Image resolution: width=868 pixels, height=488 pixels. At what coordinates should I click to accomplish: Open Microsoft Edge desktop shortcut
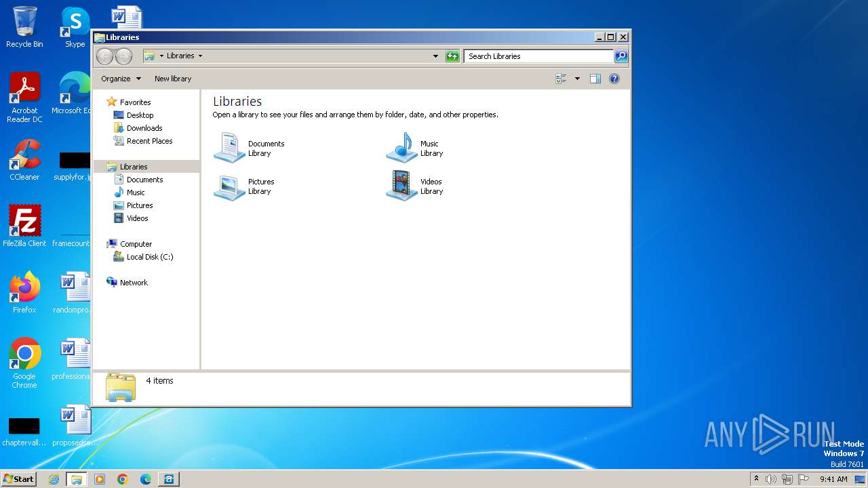tap(71, 94)
